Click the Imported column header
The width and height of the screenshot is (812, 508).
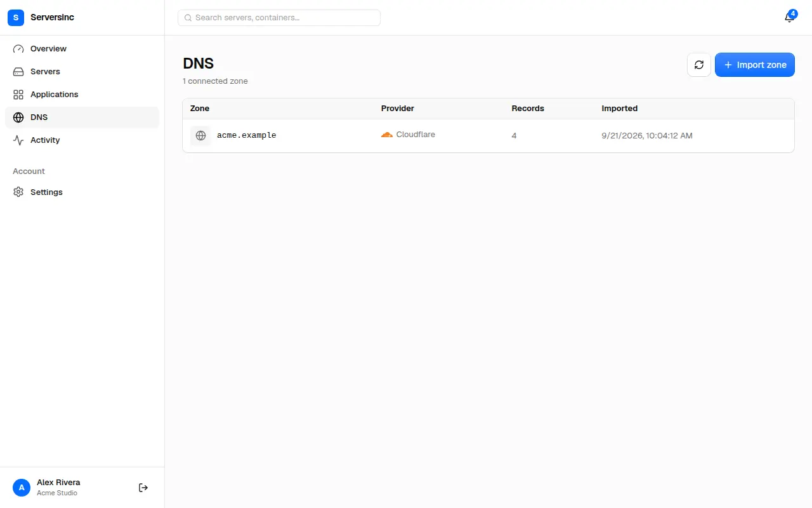coord(620,109)
